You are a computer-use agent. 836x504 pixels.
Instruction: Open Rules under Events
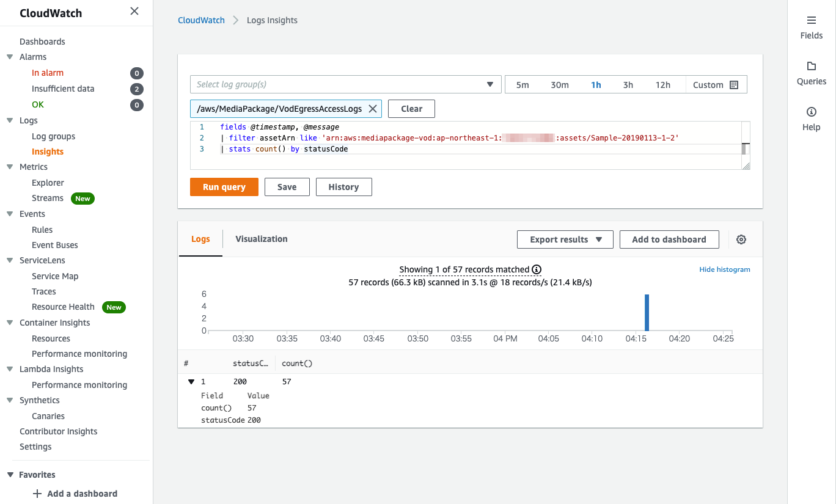(42, 230)
